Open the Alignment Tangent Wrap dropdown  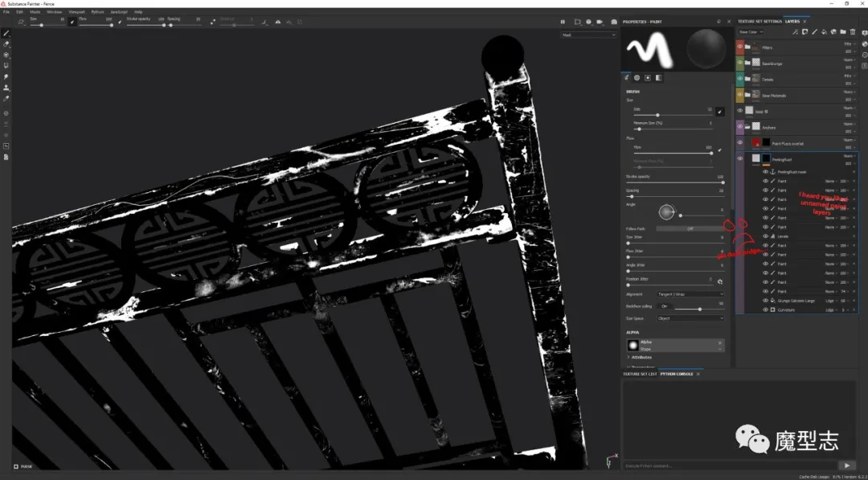coord(690,294)
